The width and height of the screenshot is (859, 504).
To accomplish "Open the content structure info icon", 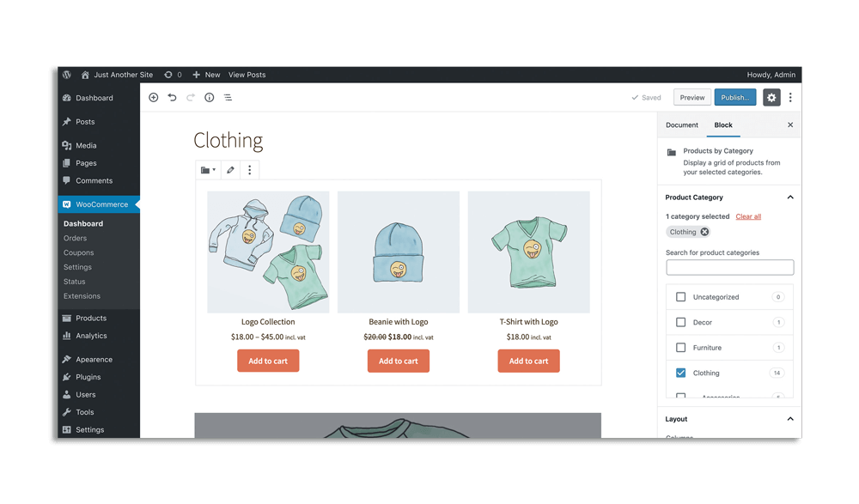I will 209,98.
